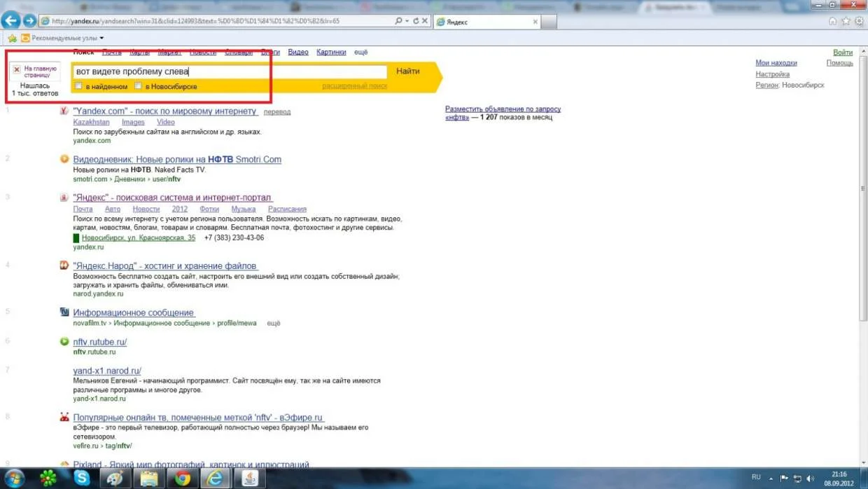Open "Яндекс.Народ" хостинг result
The height and width of the screenshot is (489, 868).
click(165, 266)
